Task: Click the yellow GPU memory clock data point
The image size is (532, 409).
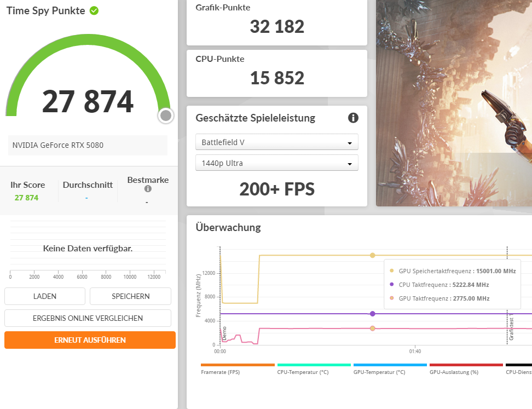Action: coord(373,255)
